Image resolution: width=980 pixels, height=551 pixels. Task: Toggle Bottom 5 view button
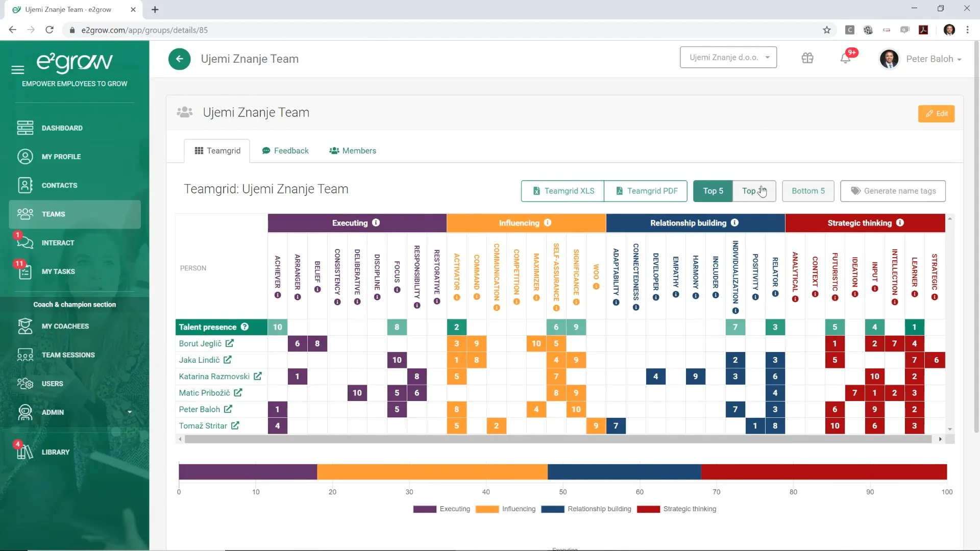point(808,191)
